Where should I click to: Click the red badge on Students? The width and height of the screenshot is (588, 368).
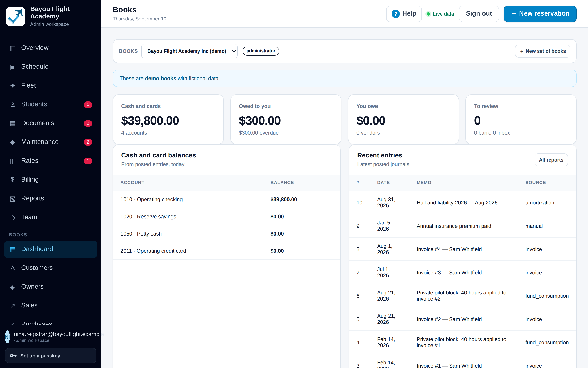[88, 104]
